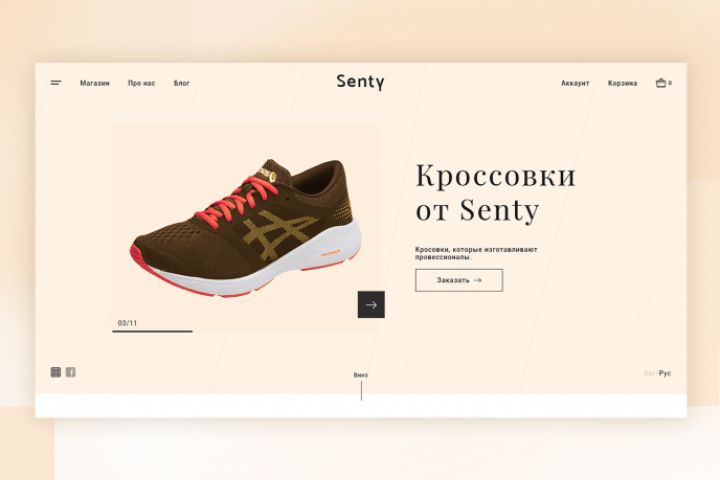
Task: Click the slide progress bar under 03/11
Action: click(152, 331)
